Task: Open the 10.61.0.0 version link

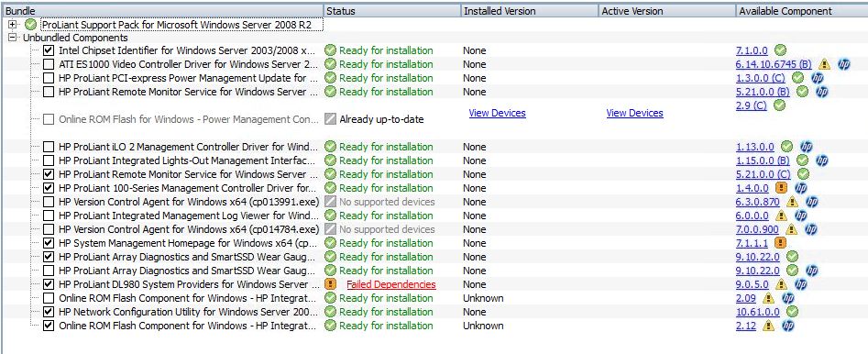Action: click(x=758, y=312)
